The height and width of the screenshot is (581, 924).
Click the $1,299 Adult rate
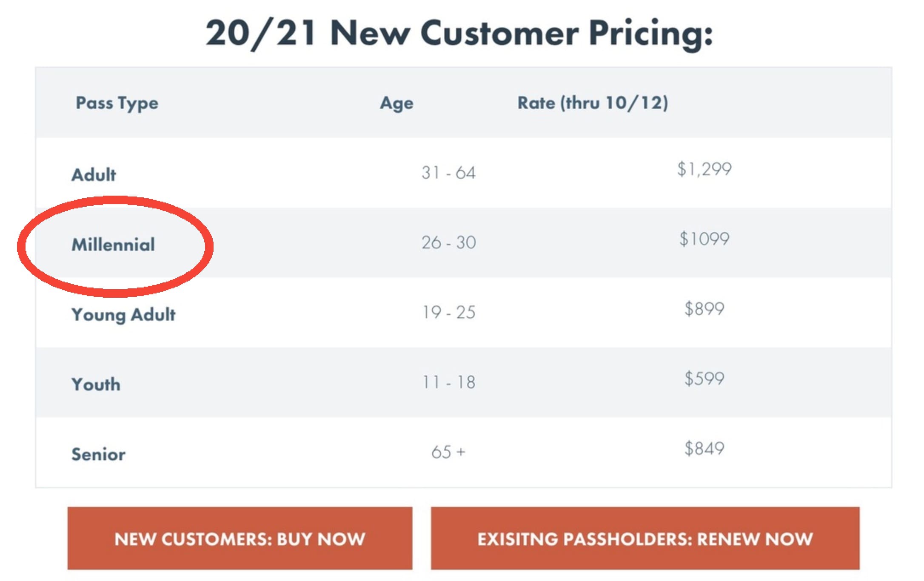point(704,169)
